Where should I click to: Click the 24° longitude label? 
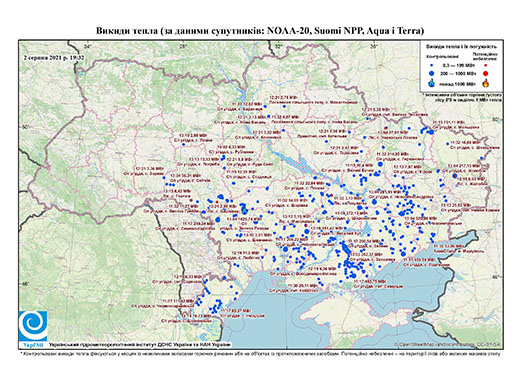88,46
